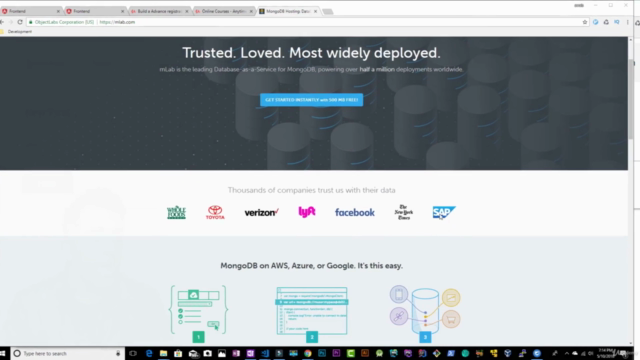Close the Online Courses tab
The image size is (640, 360).
251,11
